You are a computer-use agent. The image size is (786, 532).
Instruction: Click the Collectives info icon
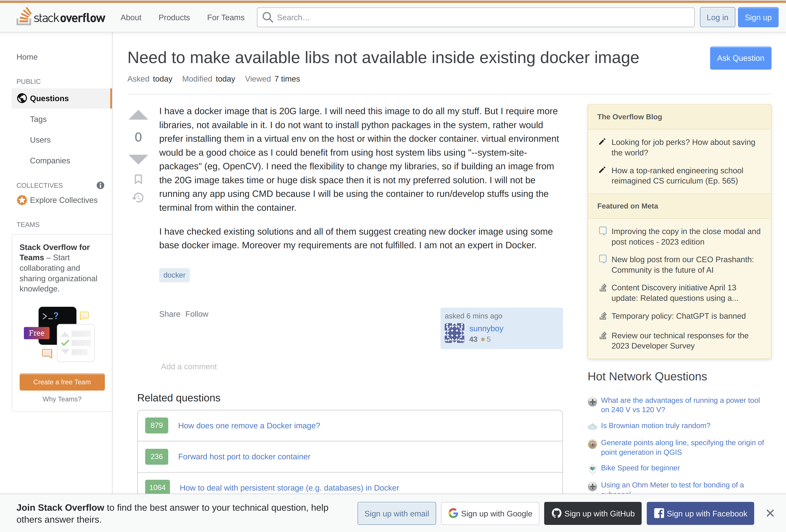click(102, 185)
